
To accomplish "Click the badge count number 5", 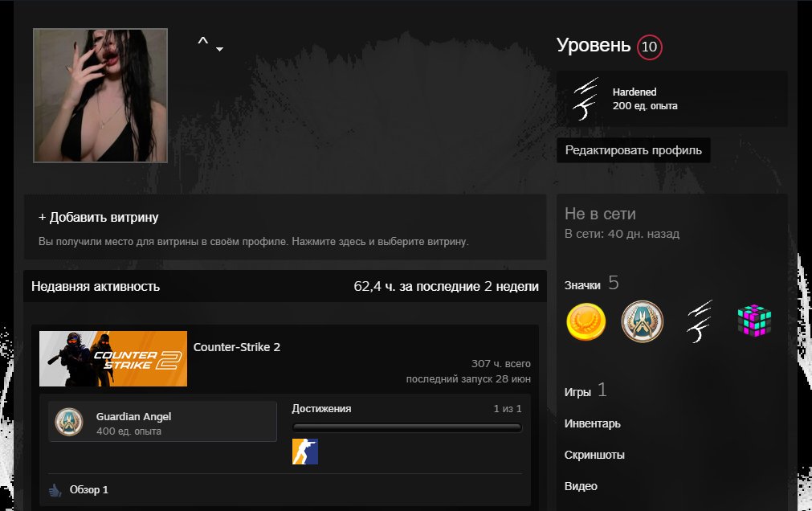I will 614,283.
